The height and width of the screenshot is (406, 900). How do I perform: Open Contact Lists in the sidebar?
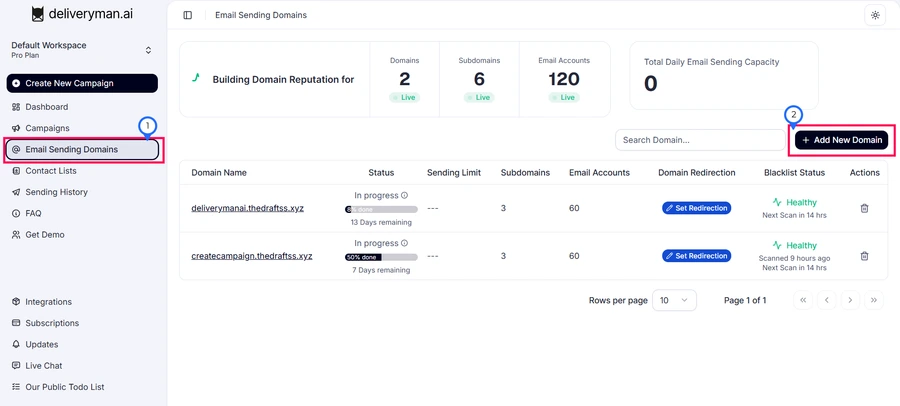click(50, 171)
